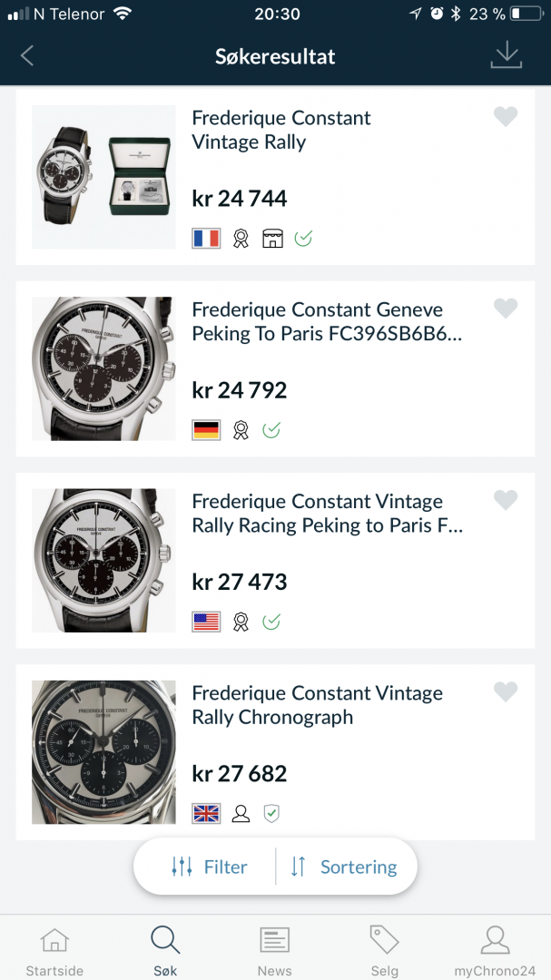551x980 pixels.
Task: Open the News tab
Action: pyautogui.click(x=274, y=952)
